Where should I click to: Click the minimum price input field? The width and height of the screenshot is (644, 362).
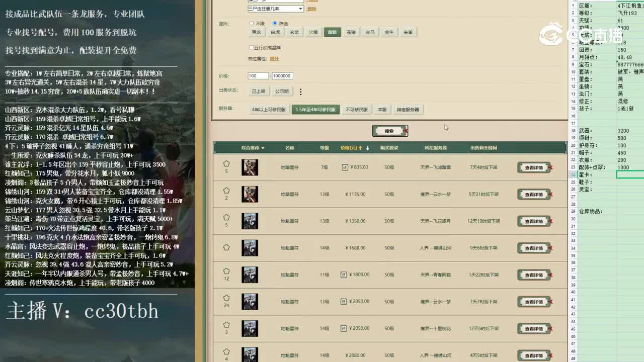point(258,75)
